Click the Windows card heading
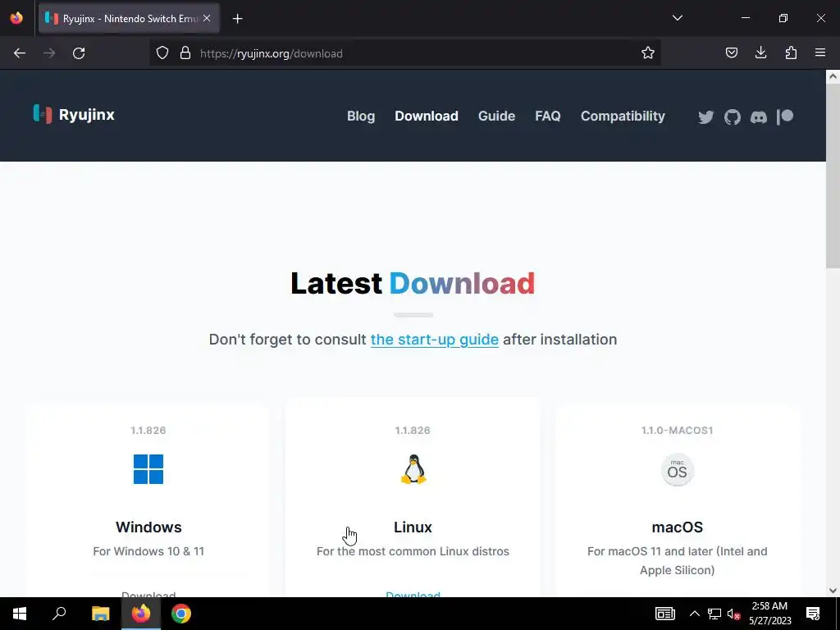The height and width of the screenshot is (630, 840). (x=148, y=527)
